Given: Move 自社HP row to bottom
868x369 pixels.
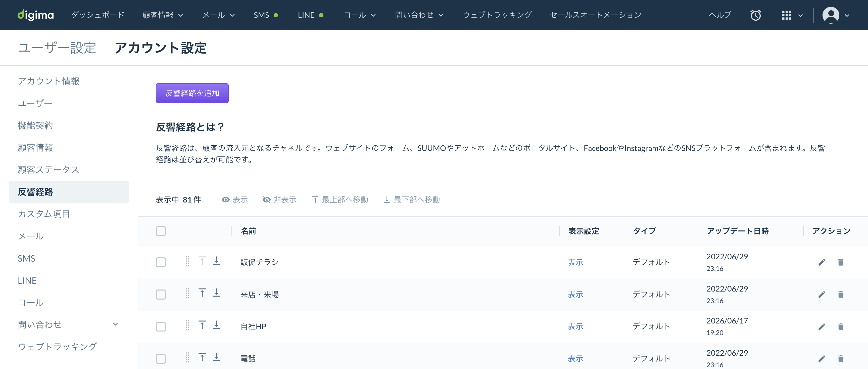Looking at the screenshot, I should click(217, 325).
